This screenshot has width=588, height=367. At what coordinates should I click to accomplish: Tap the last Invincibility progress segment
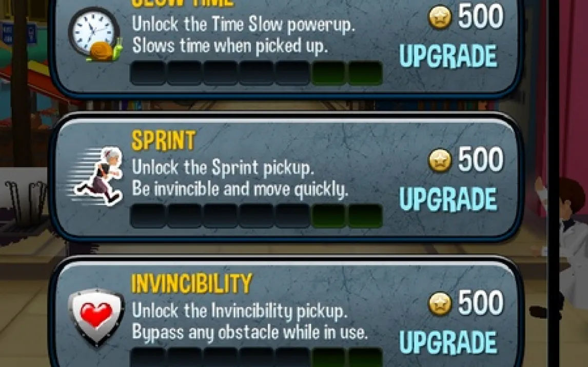[x=365, y=358]
